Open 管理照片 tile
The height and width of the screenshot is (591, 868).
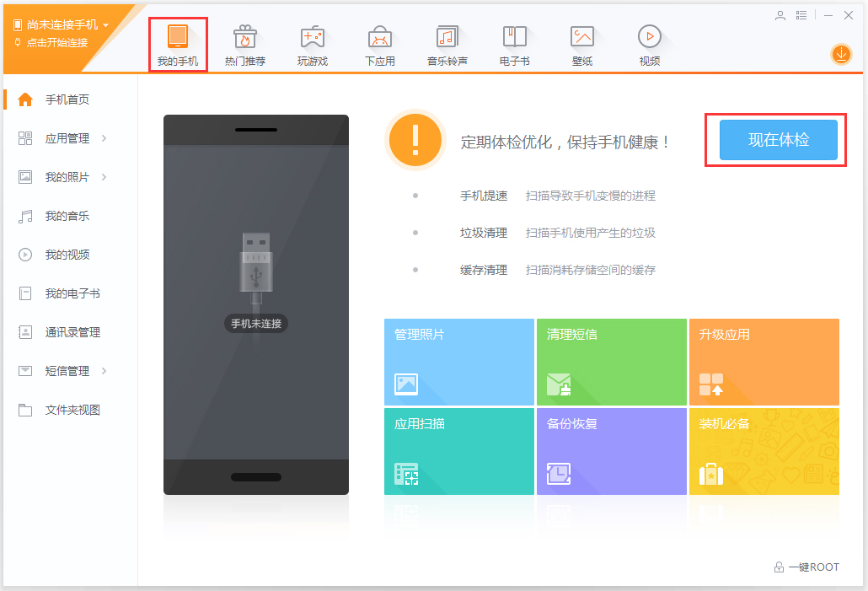[x=459, y=362]
